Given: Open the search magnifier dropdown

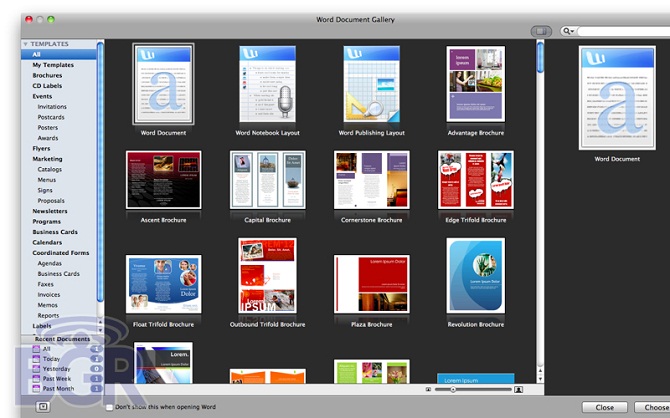Looking at the screenshot, I should 568,31.
